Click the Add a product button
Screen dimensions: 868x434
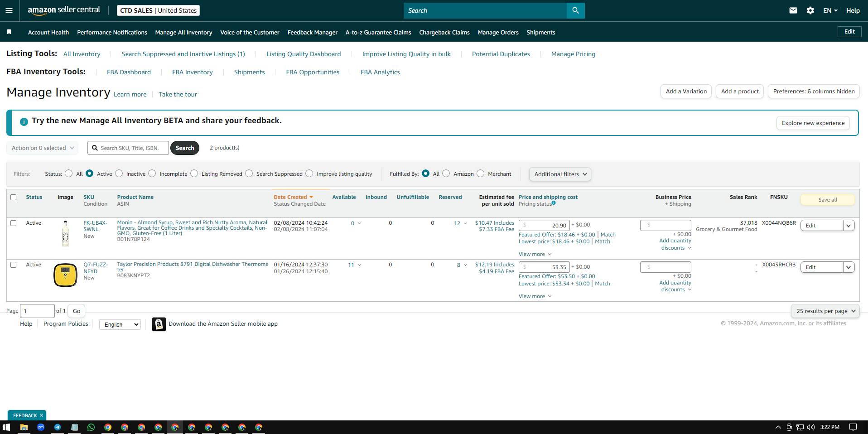pos(740,92)
